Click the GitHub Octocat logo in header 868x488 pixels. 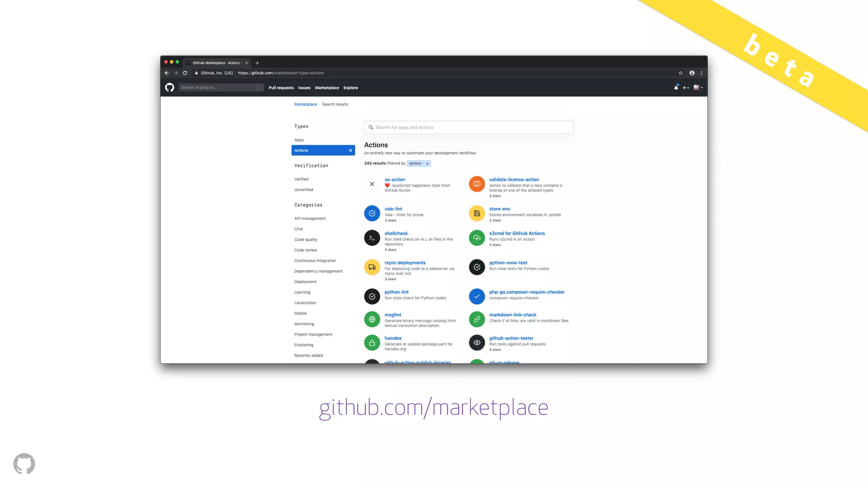[170, 88]
